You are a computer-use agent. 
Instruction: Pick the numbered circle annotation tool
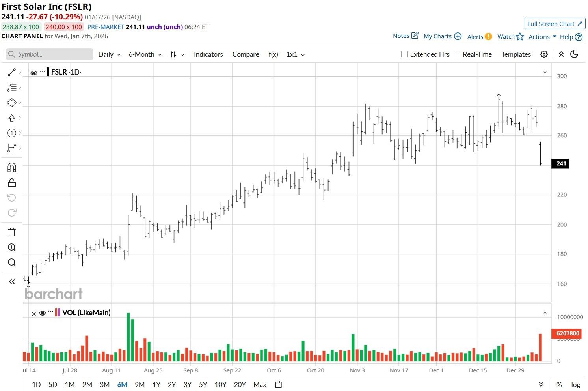tap(12, 133)
